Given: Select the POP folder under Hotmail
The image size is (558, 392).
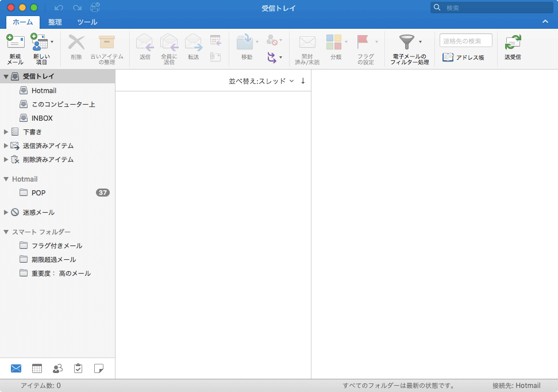Looking at the screenshot, I should (39, 193).
